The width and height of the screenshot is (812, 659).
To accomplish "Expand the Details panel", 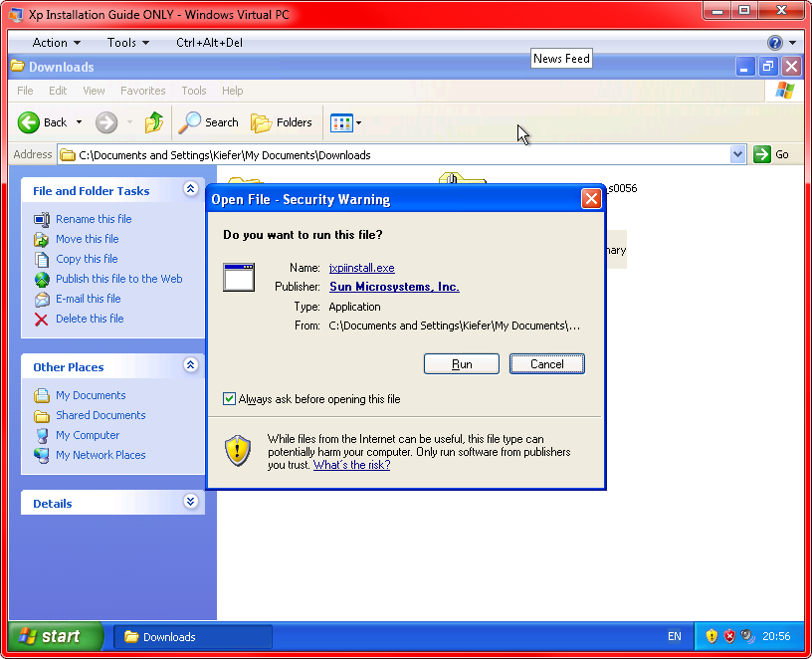I will 191,502.
